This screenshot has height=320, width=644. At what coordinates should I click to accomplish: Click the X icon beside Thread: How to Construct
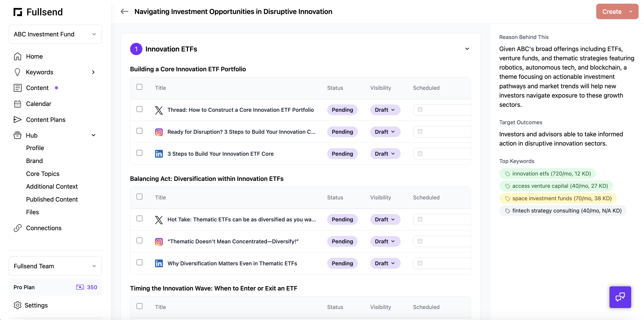coord(159,110)
